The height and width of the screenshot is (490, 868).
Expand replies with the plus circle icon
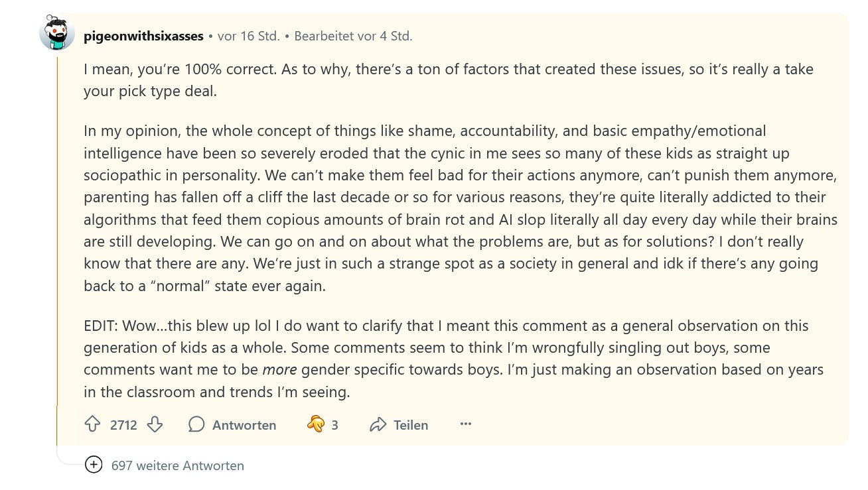pyautogui.click(x=94, y=465)
